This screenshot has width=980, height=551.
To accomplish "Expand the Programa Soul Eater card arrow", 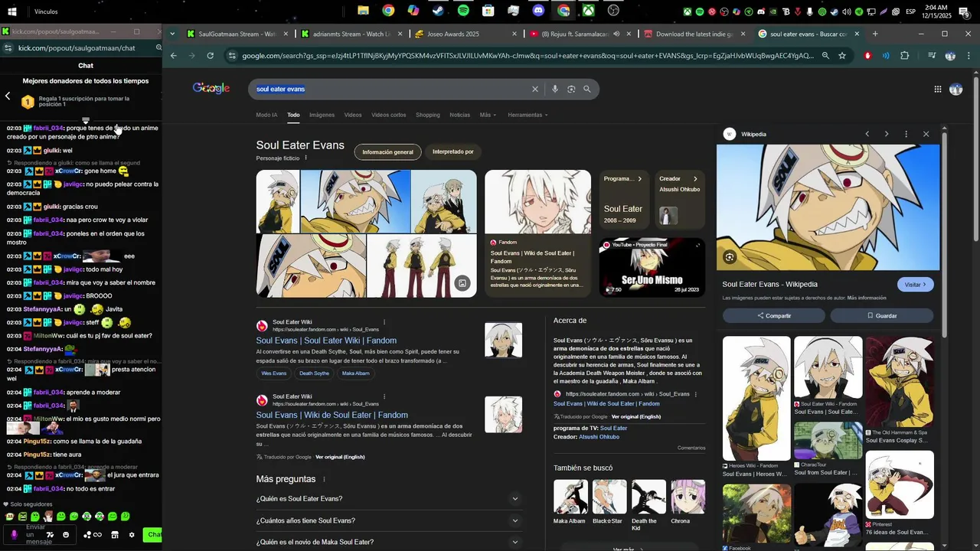I will 639,179.
